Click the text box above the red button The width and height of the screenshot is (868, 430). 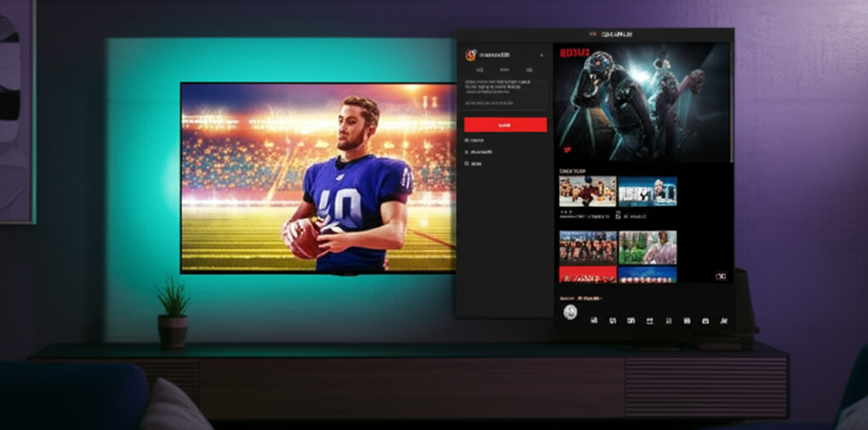(505, 95)
